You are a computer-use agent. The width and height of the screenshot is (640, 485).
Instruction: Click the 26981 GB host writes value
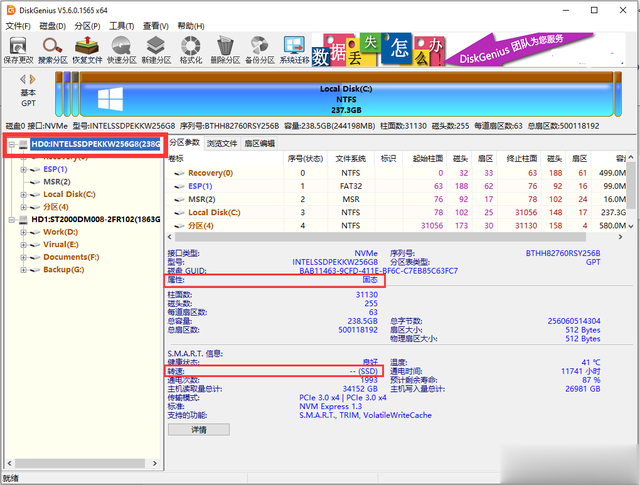[582, 389]
